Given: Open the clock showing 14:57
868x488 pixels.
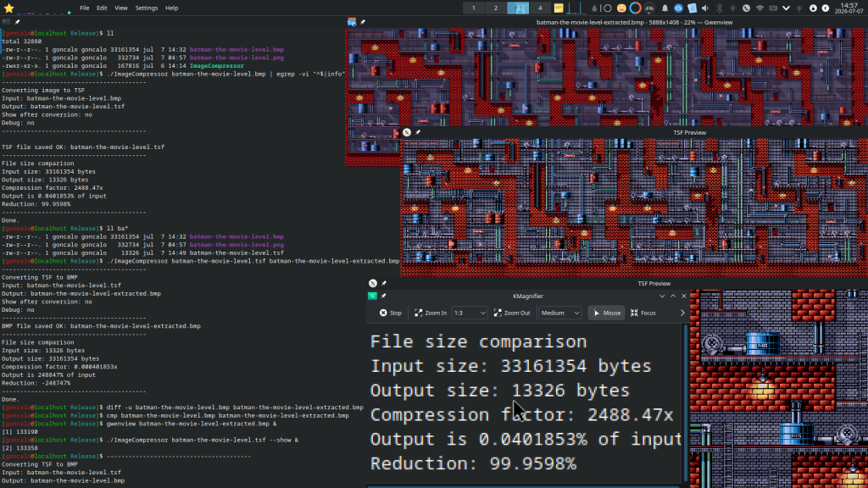Looking at the screenshot, I should pyautogui.click(x=849, y=8).
